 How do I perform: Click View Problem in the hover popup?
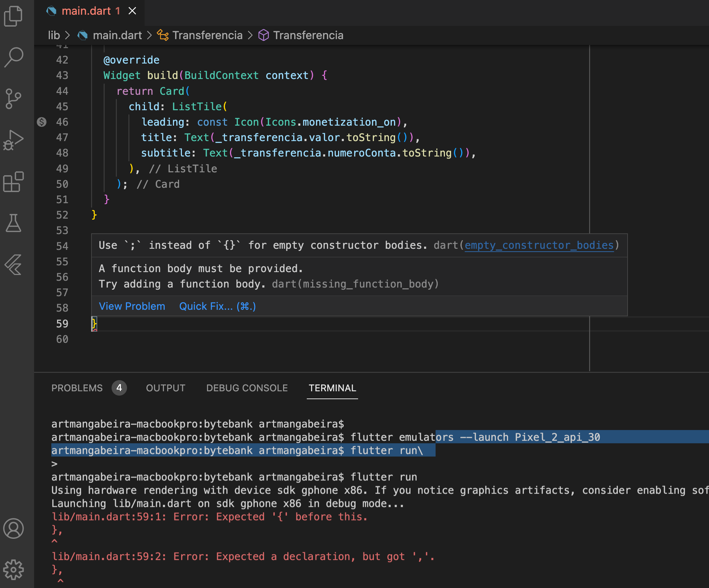pos(132,306)
